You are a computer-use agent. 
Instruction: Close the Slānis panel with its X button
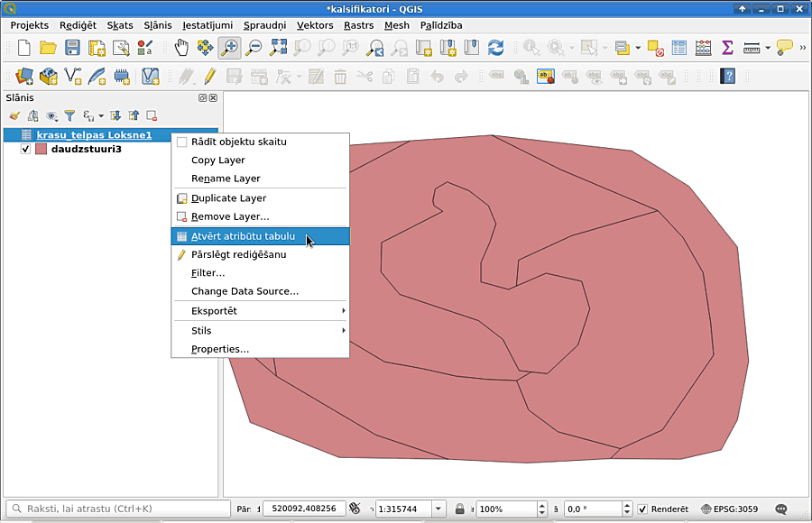pyautogui.click(x=213, y=98)
